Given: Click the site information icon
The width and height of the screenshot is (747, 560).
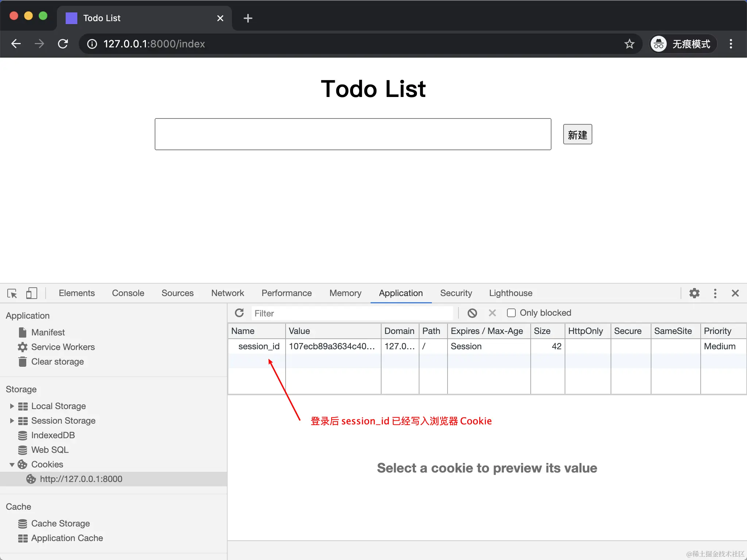Looking at the screenshot, I should (x=92, y=44).
